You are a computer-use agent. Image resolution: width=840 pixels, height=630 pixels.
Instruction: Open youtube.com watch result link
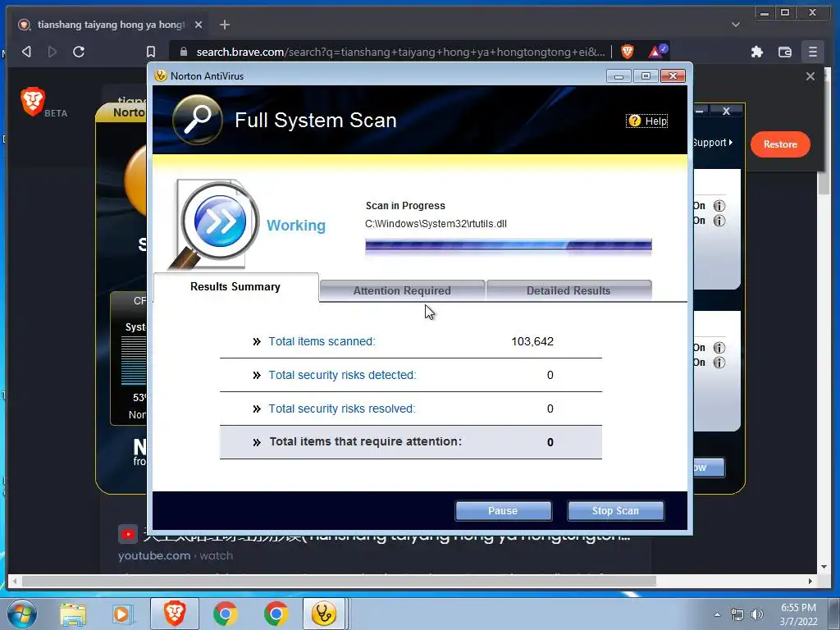point(176,555)
